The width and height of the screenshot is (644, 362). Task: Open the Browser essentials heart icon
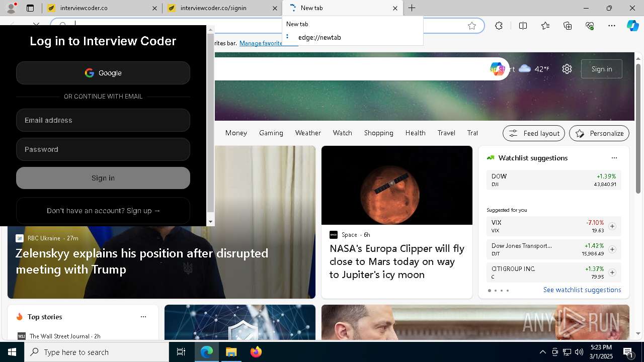[x=590, y=26]
